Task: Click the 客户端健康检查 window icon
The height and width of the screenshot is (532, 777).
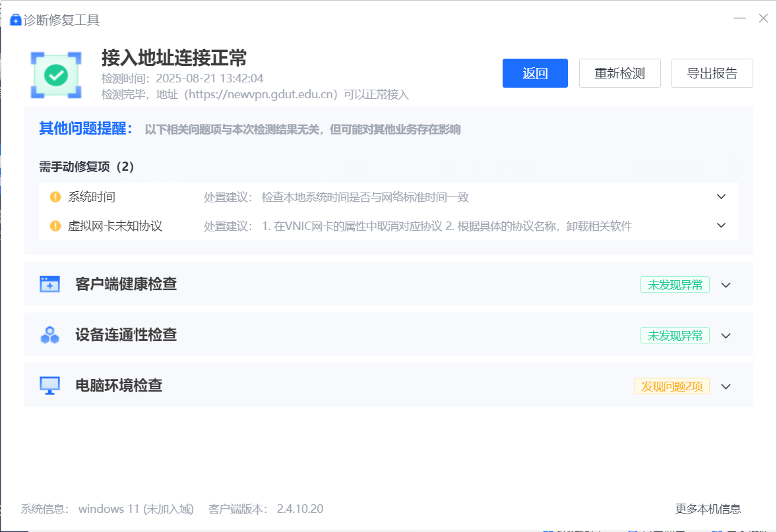Action: 49,284
